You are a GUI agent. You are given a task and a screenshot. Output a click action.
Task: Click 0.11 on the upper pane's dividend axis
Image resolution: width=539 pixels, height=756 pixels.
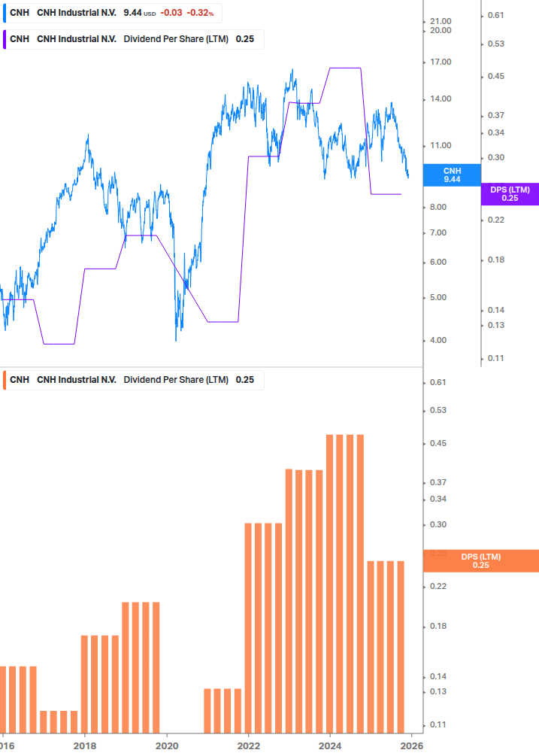(x=496, y=358)
